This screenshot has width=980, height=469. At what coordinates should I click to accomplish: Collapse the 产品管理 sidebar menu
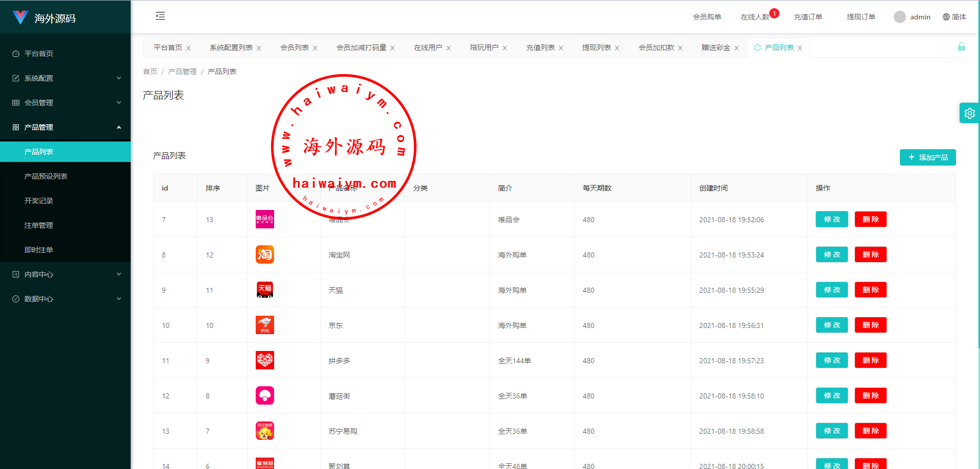click(x=65, y=127)
